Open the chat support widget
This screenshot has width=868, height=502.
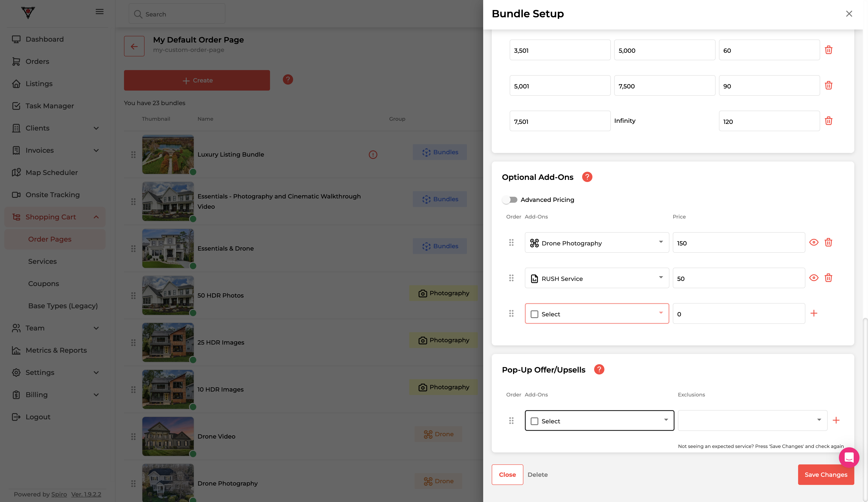pos(849,457)
